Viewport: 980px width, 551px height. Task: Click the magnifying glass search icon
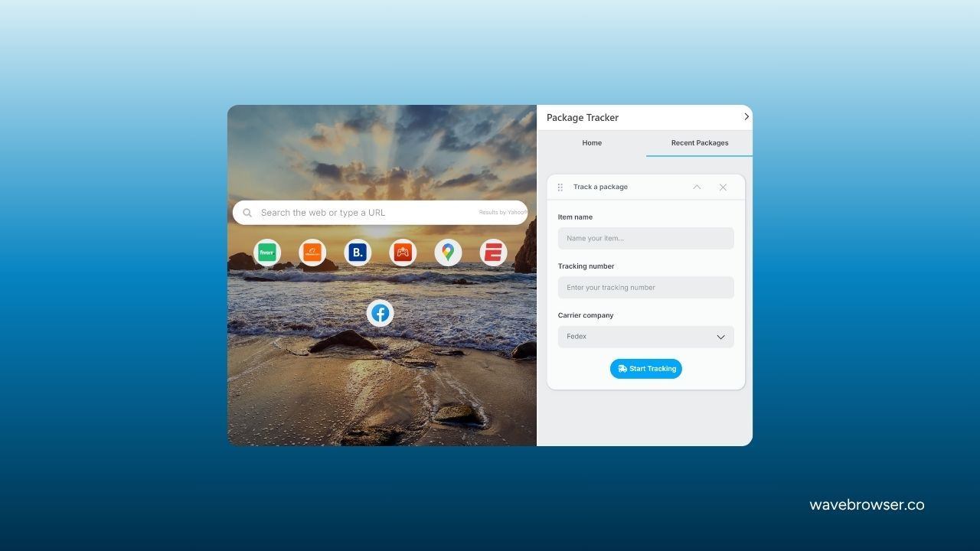[x=247, y=213]
